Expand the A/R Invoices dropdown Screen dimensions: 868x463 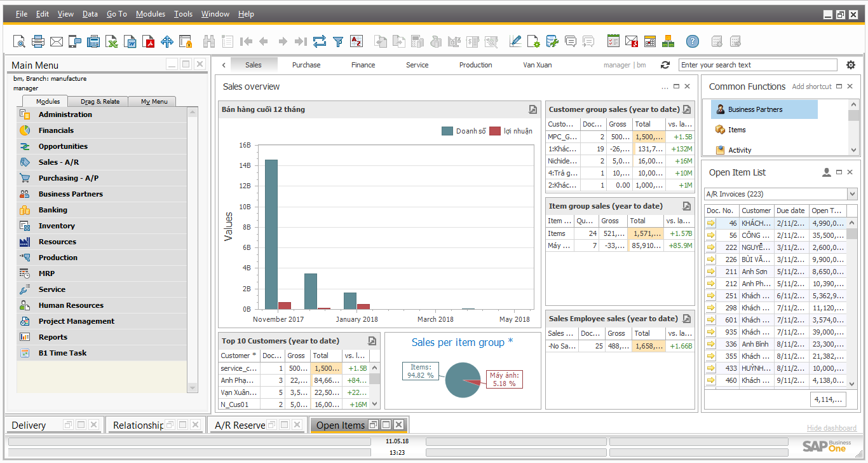coord(851,194)
